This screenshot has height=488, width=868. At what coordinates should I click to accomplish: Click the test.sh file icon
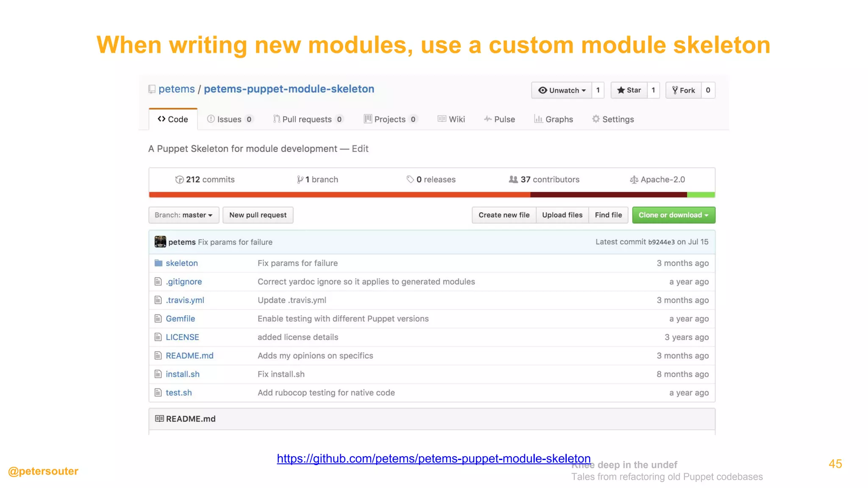tap(158, 393)
